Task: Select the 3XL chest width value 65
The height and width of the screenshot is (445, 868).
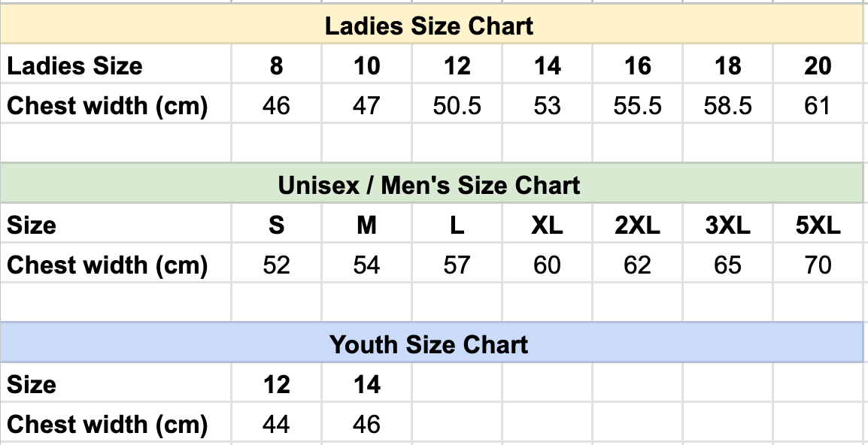Action: (727, 265)
